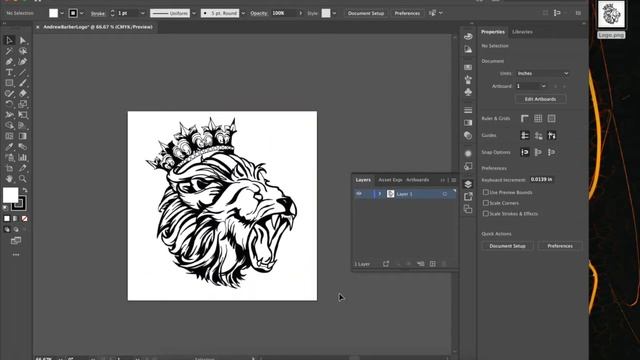Select the Artboard tool
This screenshot has width=640, height=360.
point(9,168)
